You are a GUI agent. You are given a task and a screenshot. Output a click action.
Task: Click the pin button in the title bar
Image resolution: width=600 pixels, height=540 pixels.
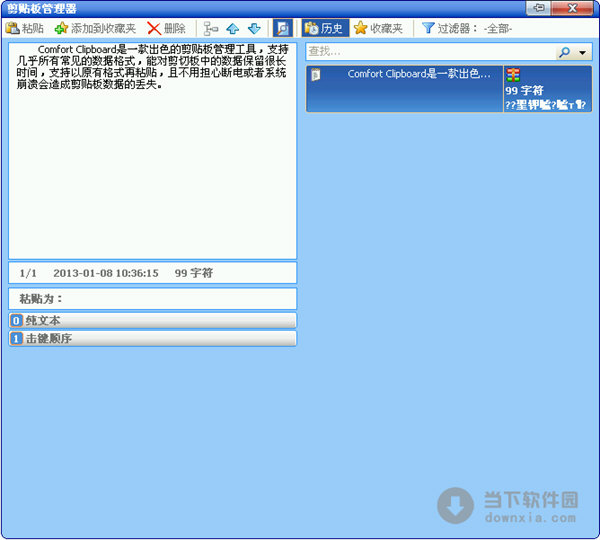point(540,8)
